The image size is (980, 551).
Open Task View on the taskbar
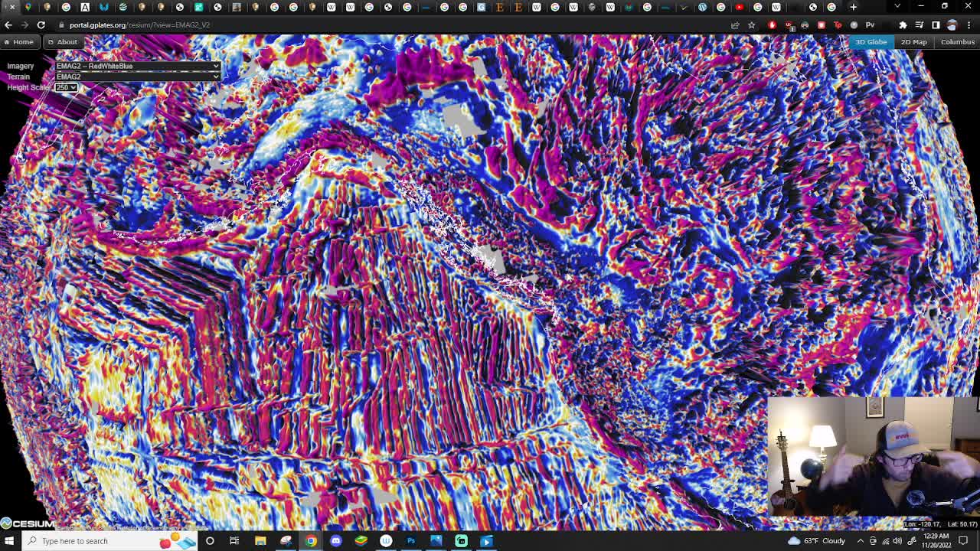tap(234, 541)
